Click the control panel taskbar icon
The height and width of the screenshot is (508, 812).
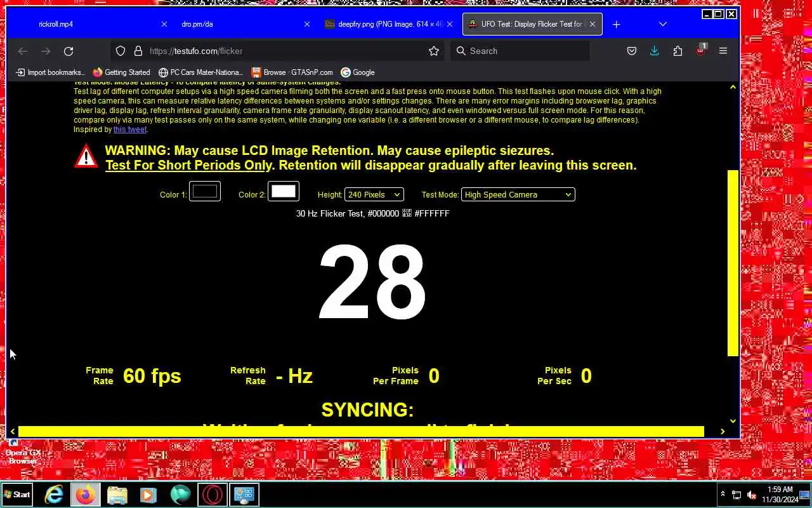point(244,494)
